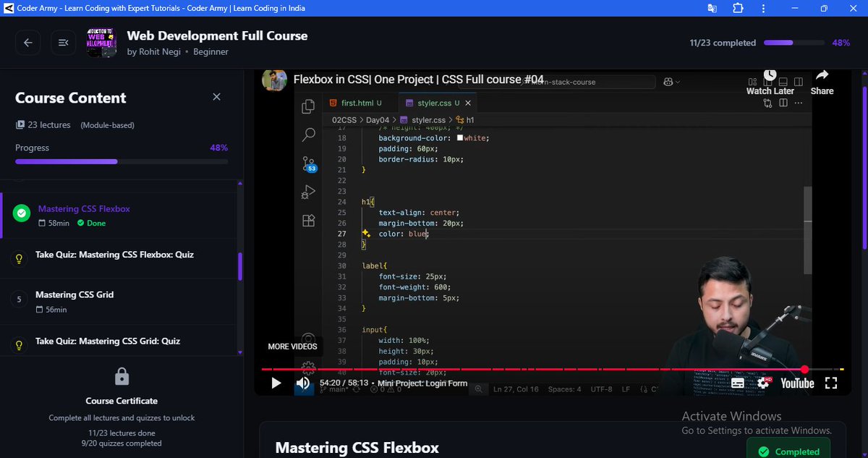Click the red playhead dot on the timeline

pyautogui.click(x=804, y=369)
